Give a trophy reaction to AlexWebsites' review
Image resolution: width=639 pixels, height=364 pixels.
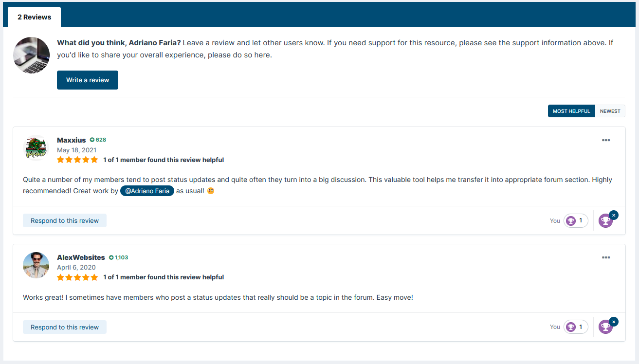pos(605,327)
